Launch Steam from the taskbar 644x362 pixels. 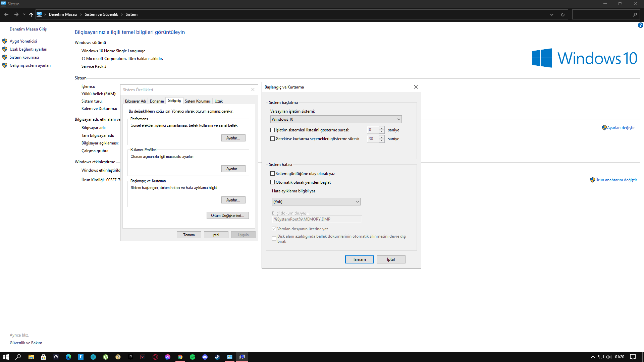217,357
